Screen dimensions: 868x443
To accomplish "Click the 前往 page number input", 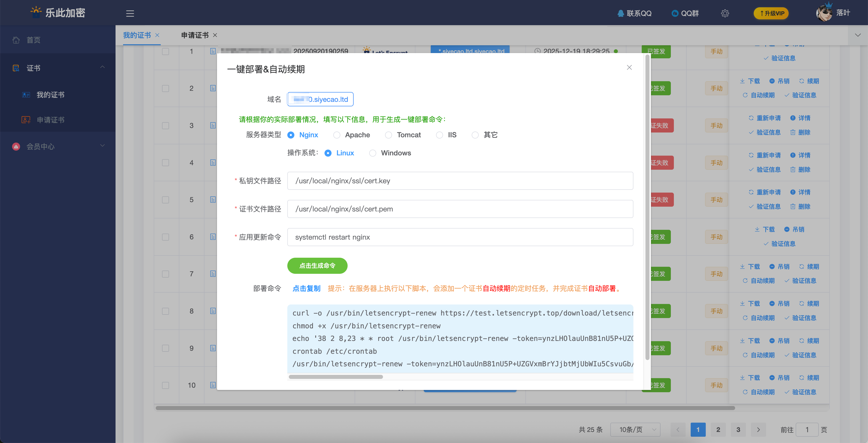I will (807, 429).
